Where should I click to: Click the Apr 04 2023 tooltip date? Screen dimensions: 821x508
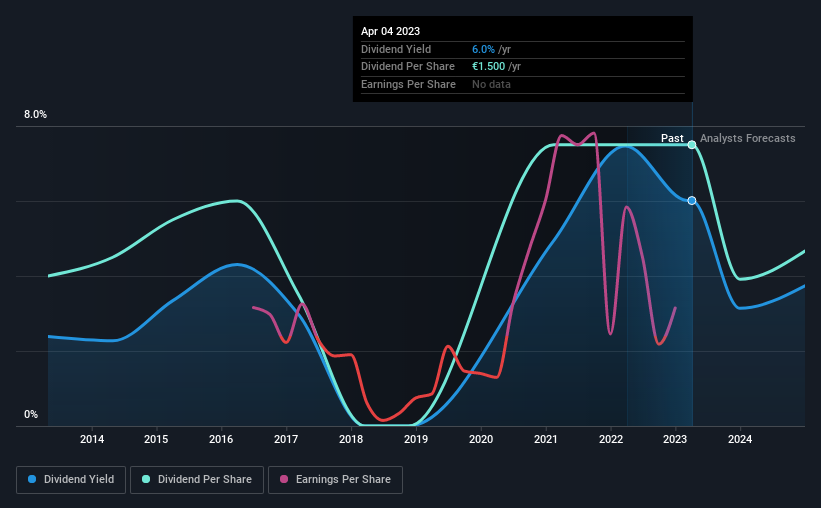[390, 31]
